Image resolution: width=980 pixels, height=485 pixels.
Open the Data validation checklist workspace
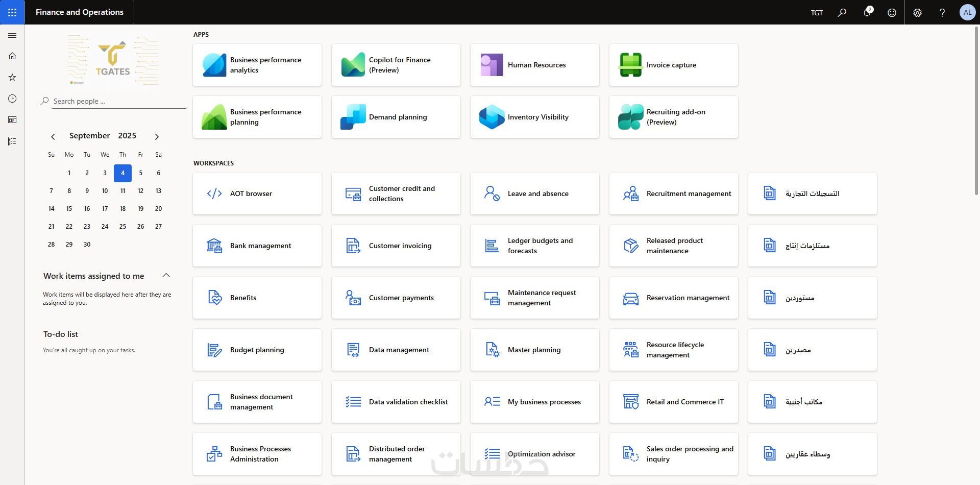point(396,402)
